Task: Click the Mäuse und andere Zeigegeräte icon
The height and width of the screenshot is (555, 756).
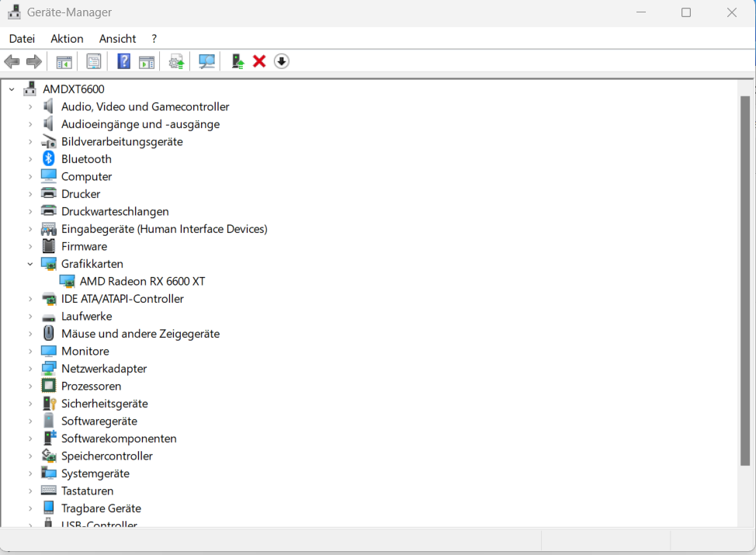Action: tap(49, 333)
